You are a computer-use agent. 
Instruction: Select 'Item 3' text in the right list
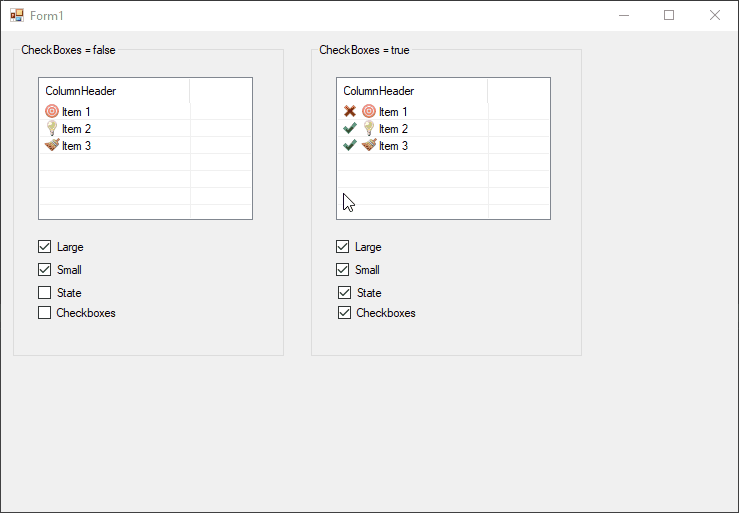point(393,146)
